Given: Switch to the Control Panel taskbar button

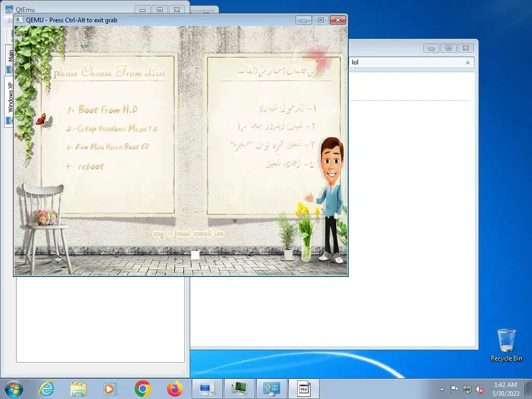Looking at the screenshot, I should (271, 389).
